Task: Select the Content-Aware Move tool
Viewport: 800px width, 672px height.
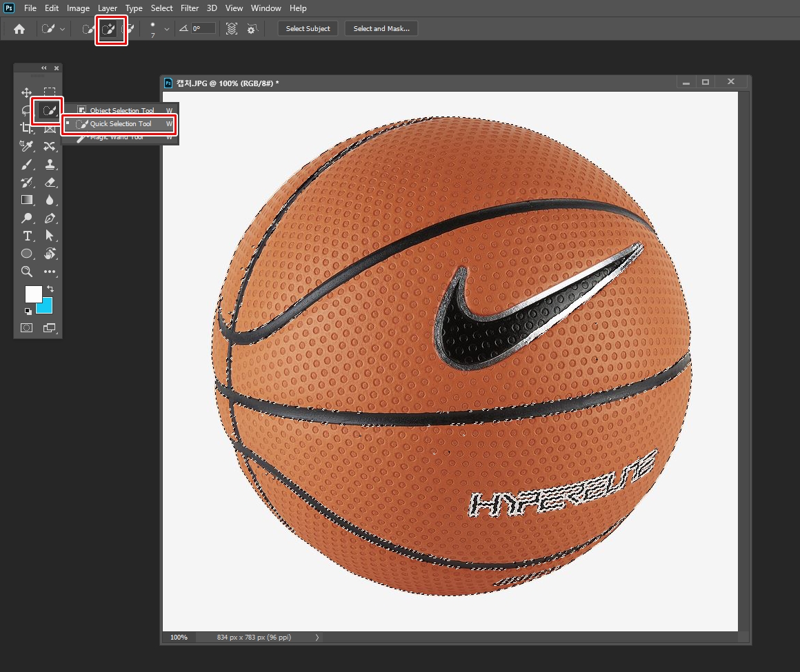Action: click(50, 146)
